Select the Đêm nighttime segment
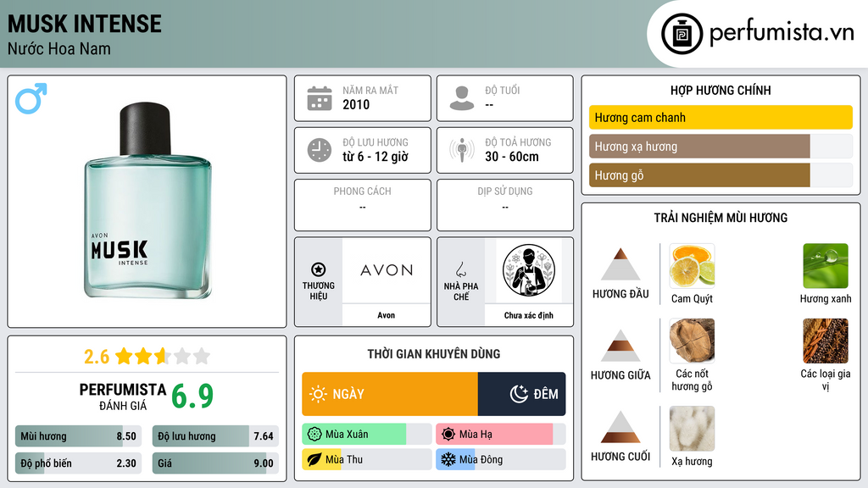Viewport: 868px width, 488px height. [x=521, y=394]
